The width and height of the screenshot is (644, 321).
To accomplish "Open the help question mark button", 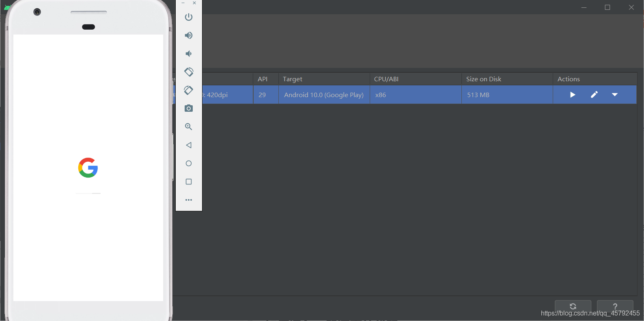I will click(x=615, y=306).
